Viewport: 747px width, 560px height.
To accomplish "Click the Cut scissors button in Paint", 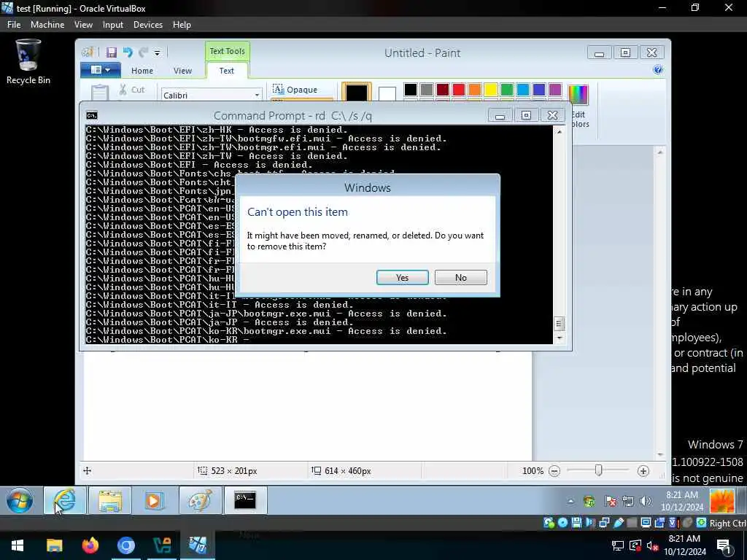I will point(131,90).
